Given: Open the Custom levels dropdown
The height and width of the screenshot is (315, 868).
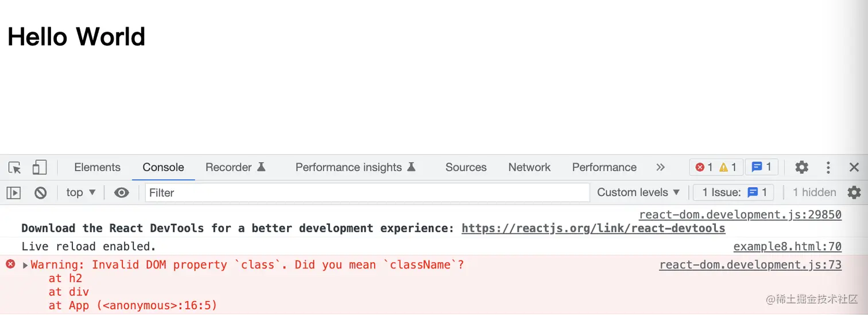Looking at the screenshot, I should 638,193.
